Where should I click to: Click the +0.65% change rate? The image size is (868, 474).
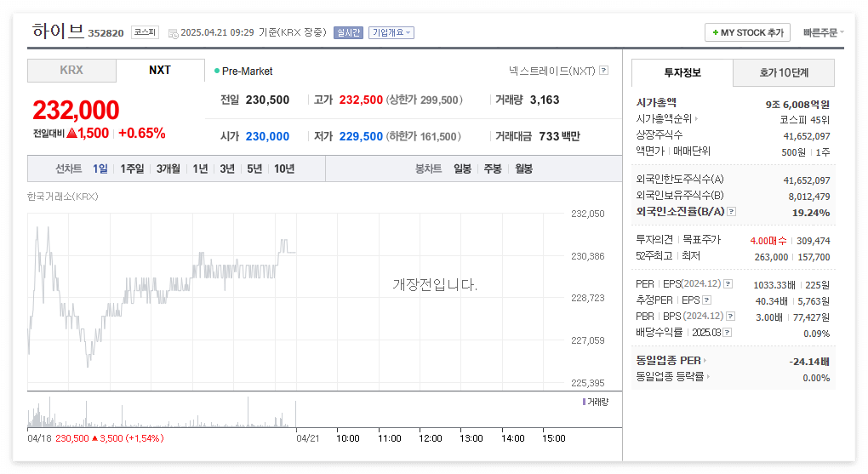tap(142, 133)
